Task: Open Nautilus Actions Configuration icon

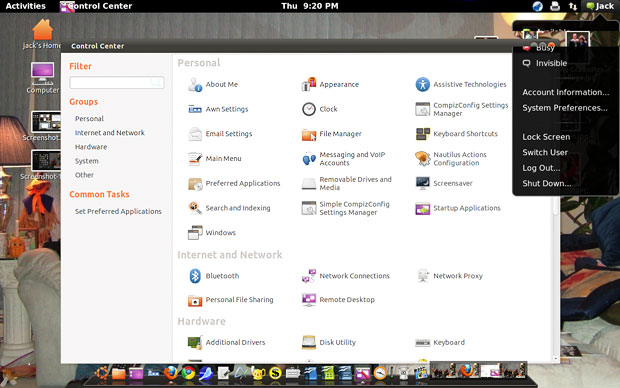Action: coord(423,159)
